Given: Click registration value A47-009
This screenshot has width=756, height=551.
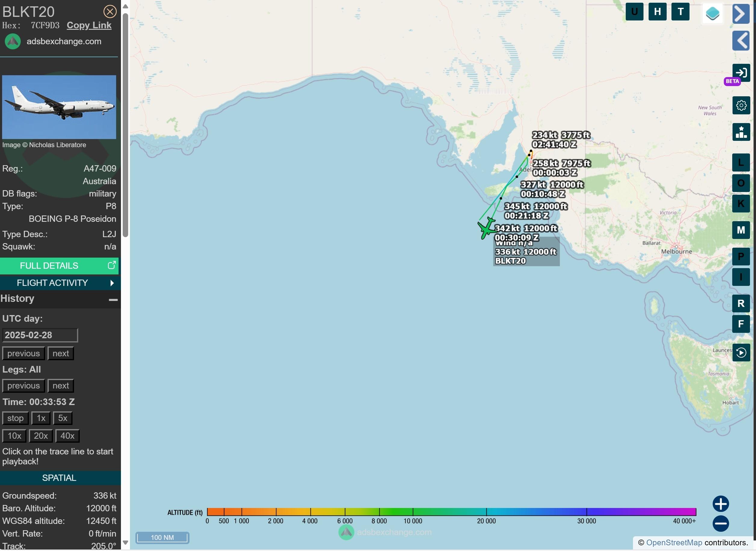Looking at the screenshot, I should tap(100, 169).
